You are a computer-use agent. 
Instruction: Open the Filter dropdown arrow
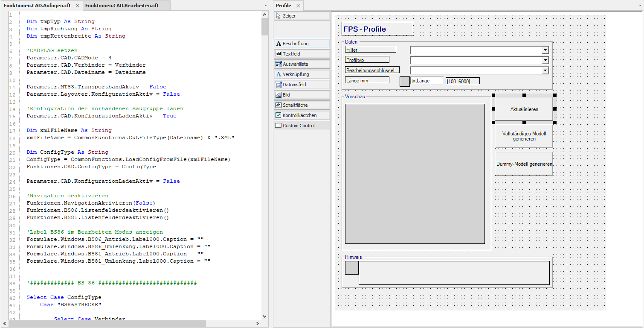coord(545,50)
